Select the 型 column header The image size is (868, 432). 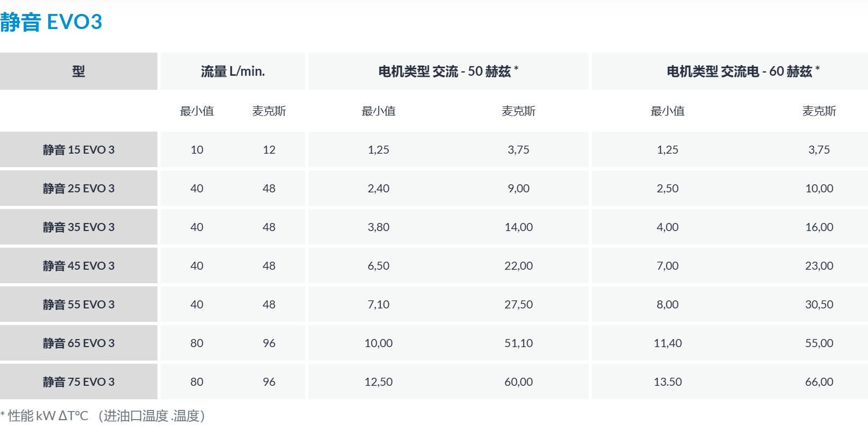[x=78, y=71]
